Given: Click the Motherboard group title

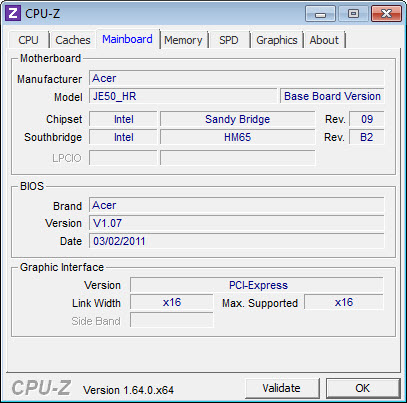Looking at the screenshot, I should click(51, 58).
